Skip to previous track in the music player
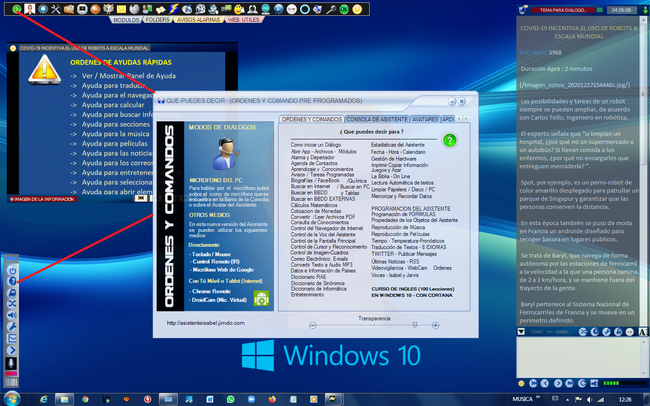Viewport: 650px width, 406px height. pos(533,383)
